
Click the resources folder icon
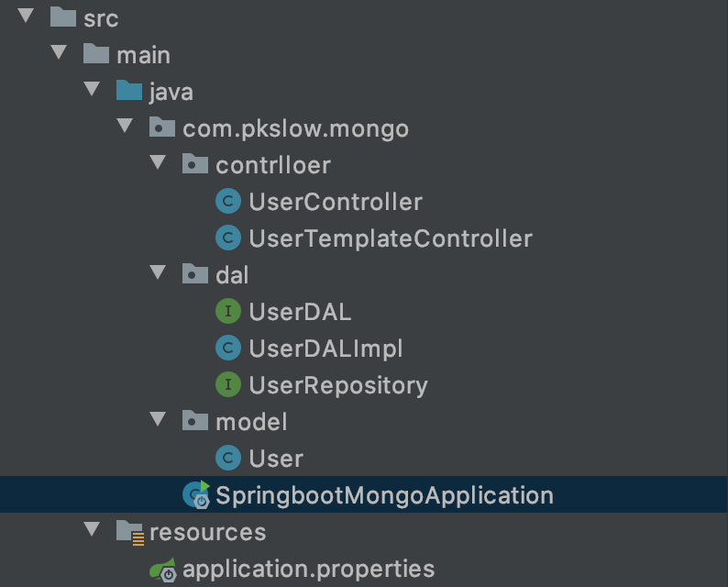coord(129,532)
